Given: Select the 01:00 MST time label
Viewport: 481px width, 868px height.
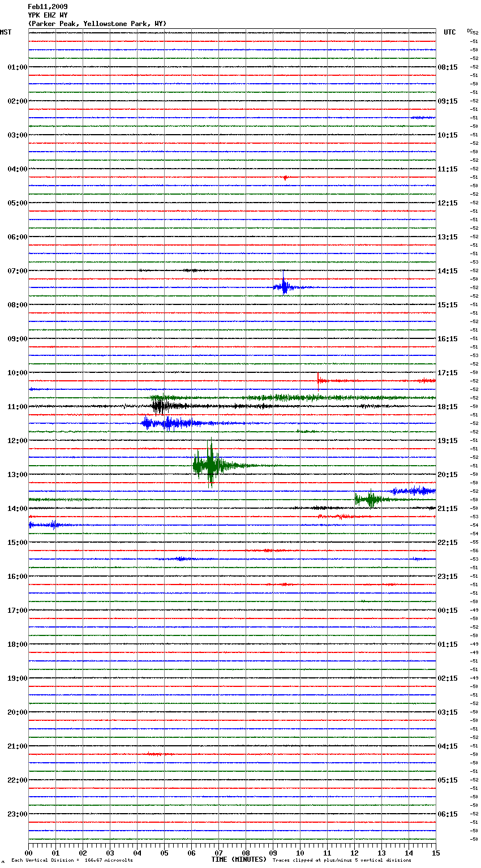Looking at the screenshot, I should pyautogui.click(x=17, y=67).
